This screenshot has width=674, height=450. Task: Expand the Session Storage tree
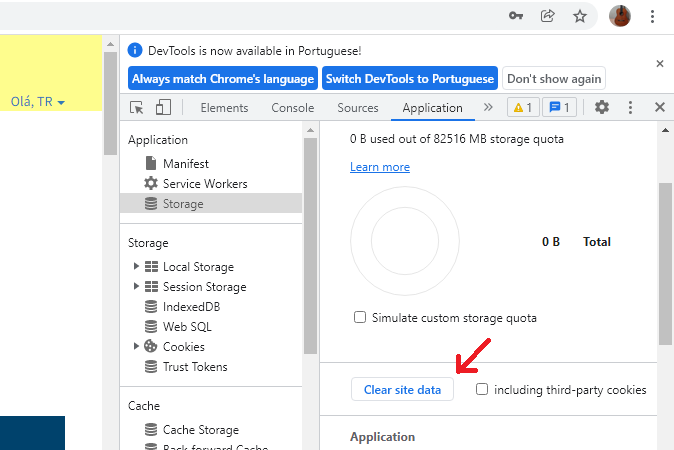[136, 286]
